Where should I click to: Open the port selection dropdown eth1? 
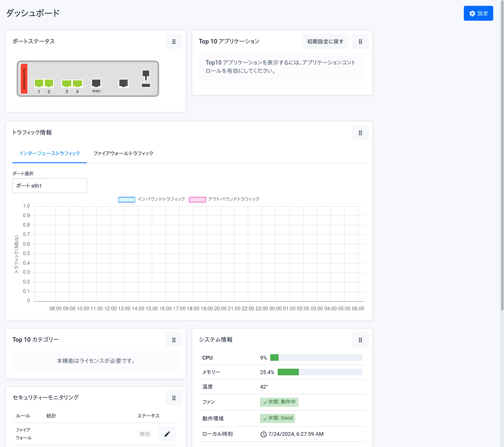click(x=50, y=186)
